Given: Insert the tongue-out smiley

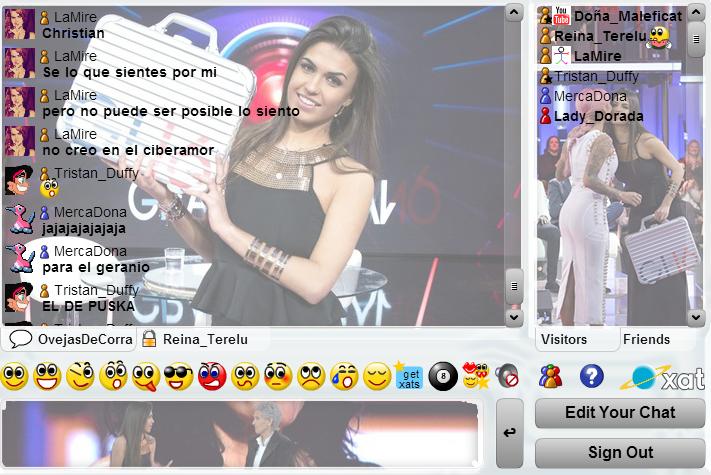Looking at the screenshot, I should (x=146, y=377).
